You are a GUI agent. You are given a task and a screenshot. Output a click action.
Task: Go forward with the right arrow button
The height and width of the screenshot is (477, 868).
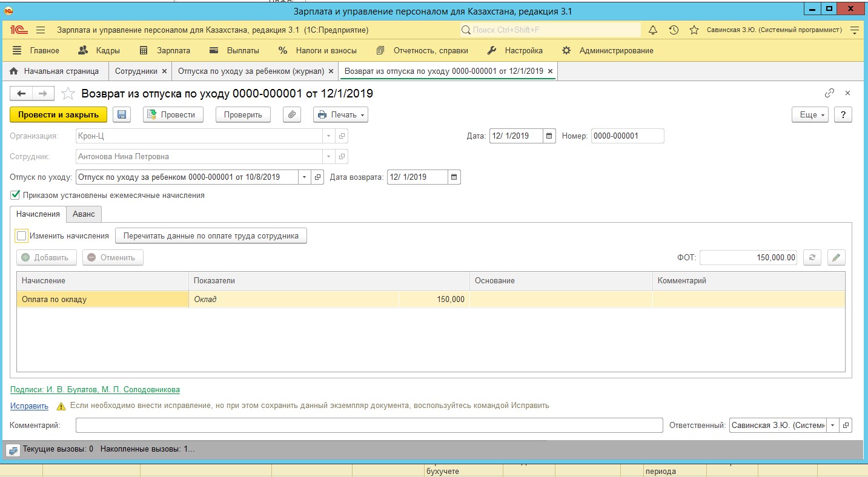point(43,93)
